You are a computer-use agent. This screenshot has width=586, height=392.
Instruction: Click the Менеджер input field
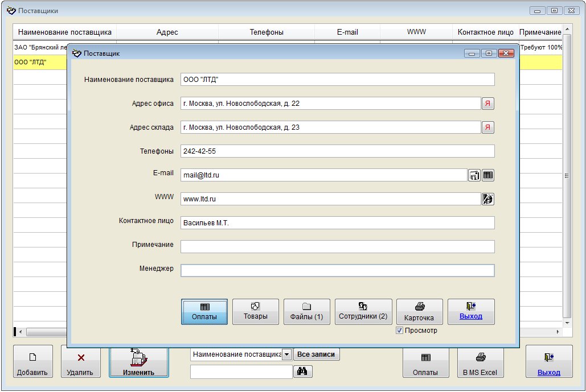click(x=337, y=271)
